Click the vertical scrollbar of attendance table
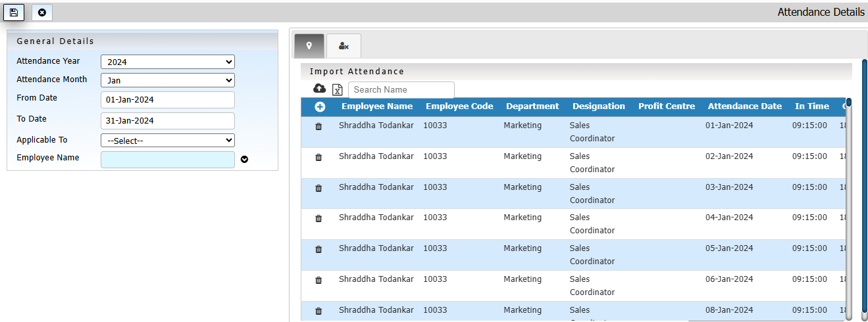The image size is (868, 322). click(849, 209)
